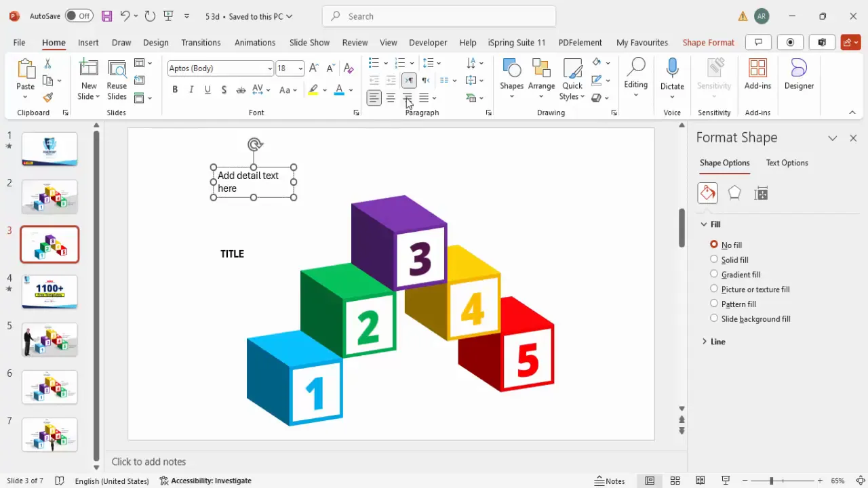Launch the Designer pane
Viewport: 868px width, 488px height.
pos(799,75)
